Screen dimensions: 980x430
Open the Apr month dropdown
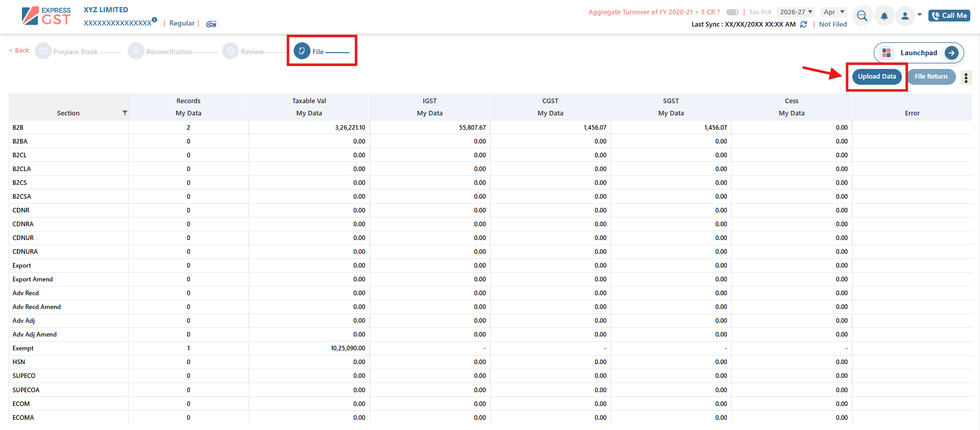point(834,12)
